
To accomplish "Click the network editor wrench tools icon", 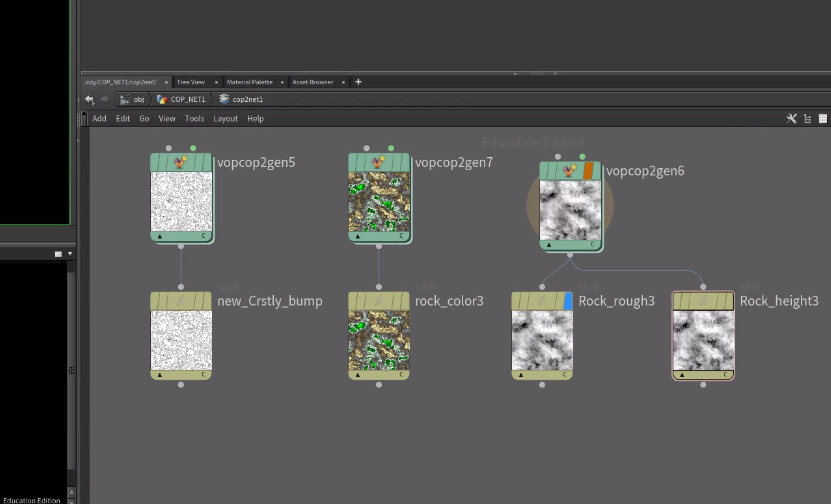I will pyautogui.click(x=791, y=119).
